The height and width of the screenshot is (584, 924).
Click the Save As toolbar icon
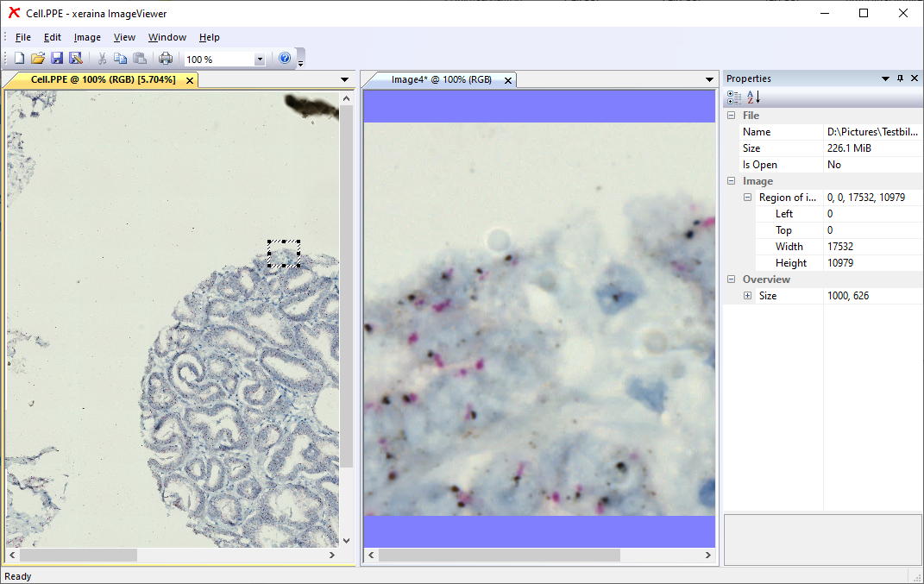(76, 59)
